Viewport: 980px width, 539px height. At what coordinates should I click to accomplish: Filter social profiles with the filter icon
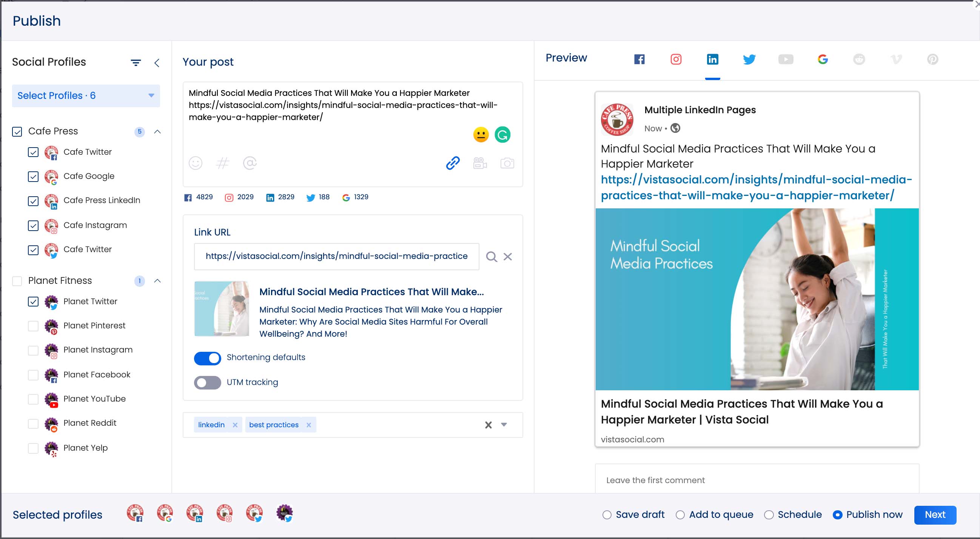136,62
